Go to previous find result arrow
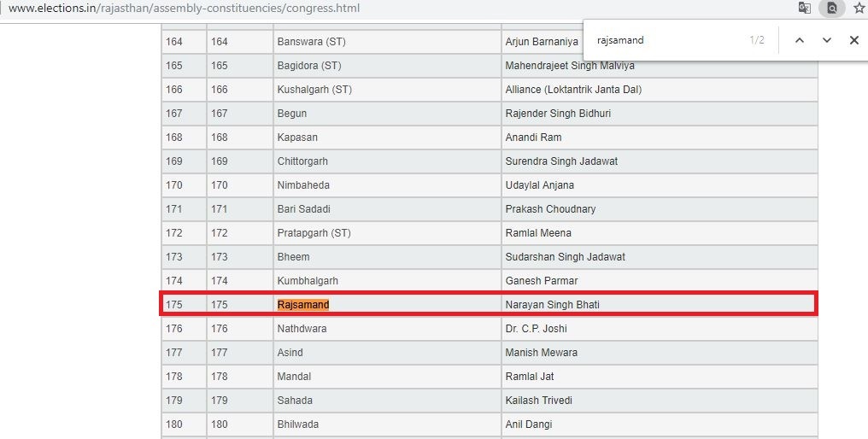Screen dimensions: 868x439 tap(800, 40)
